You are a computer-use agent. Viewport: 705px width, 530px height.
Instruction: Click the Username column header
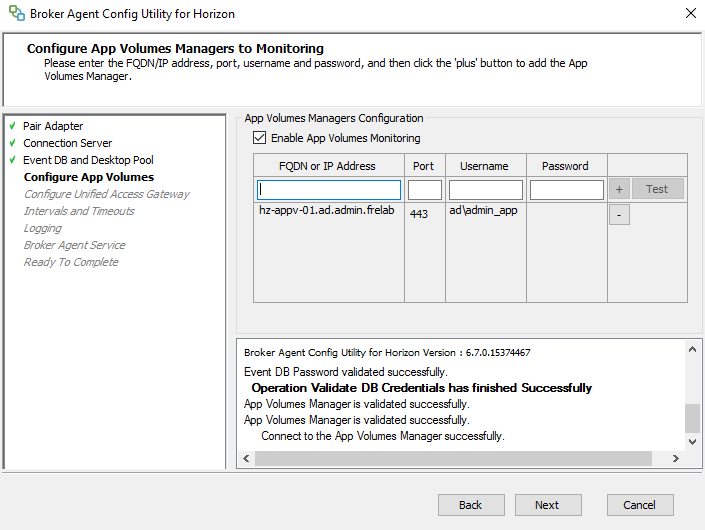click(486, 166)
